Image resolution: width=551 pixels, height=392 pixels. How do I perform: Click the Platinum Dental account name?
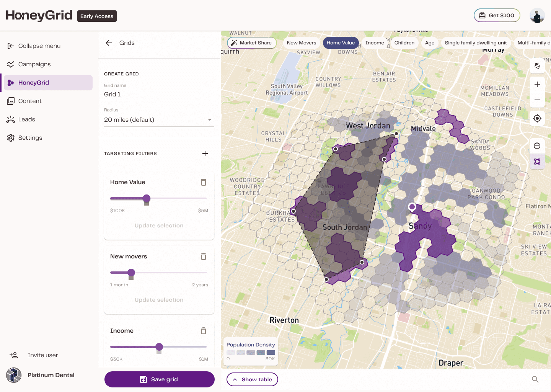point(51,375)
